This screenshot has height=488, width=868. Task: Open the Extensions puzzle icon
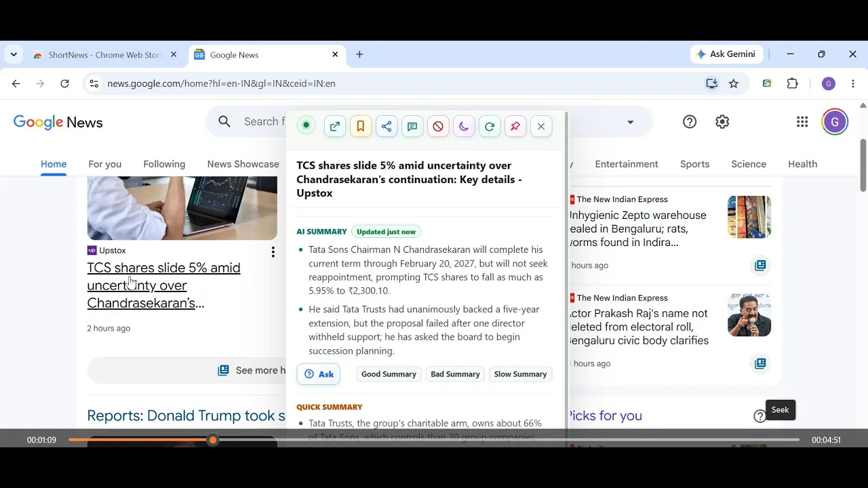(792, 83)
